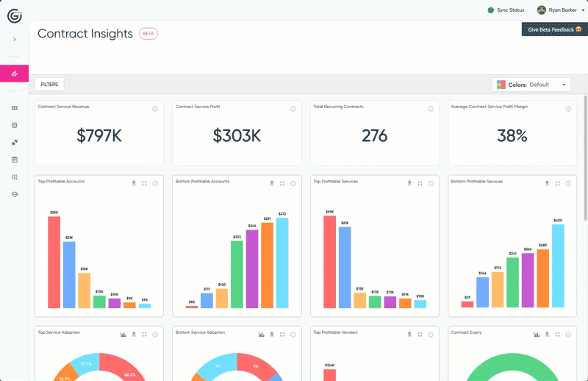This screenshot has width=588, height=381.
Task: Click the Contract Insights page title
Action: 85,34
